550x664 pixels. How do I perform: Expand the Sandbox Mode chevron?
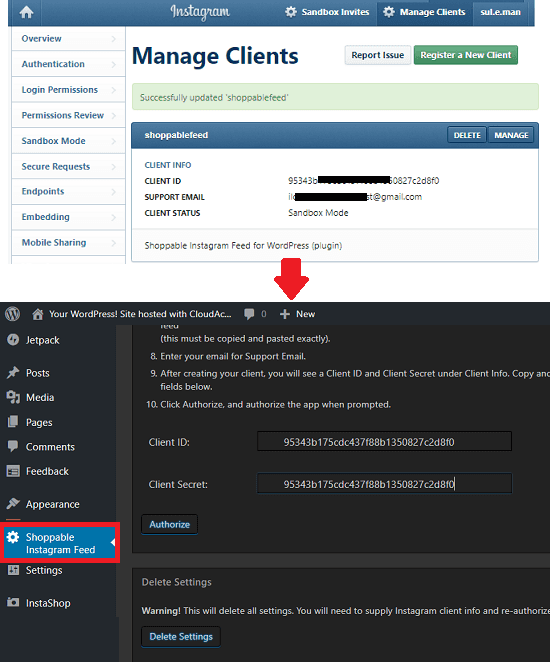point(113,141)
